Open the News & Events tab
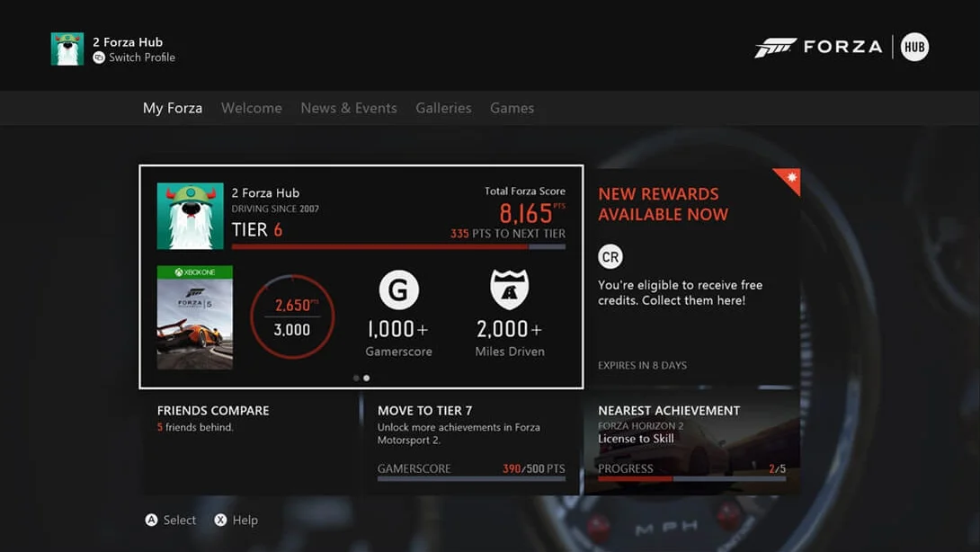980x552 pixels. point(349,108)
